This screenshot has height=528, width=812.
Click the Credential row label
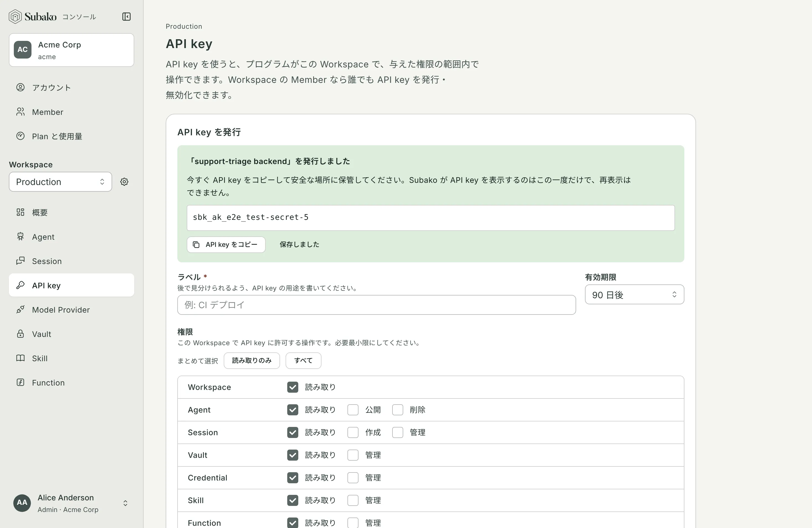207,478
